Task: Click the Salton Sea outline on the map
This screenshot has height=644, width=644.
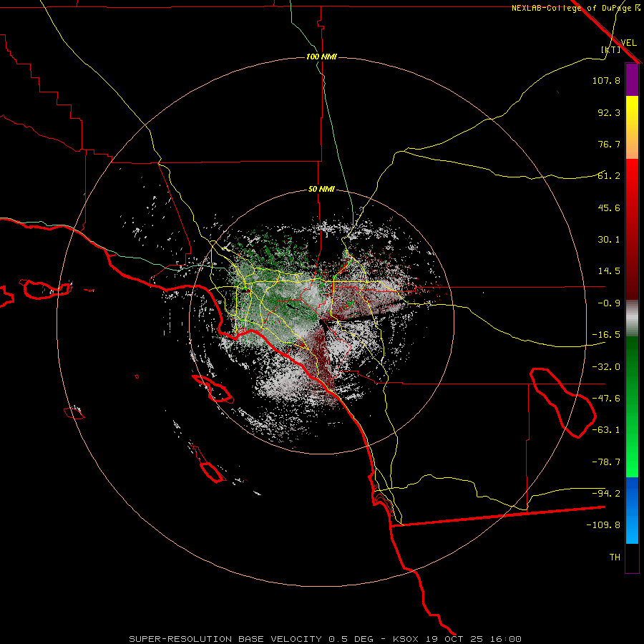Action: (562, 402)
